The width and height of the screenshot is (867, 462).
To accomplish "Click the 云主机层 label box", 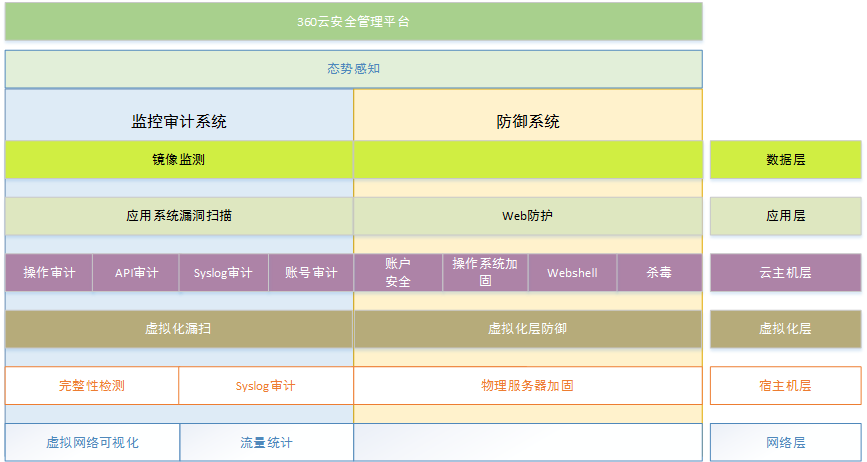I will pyautogui.click(x=786, y=272).
